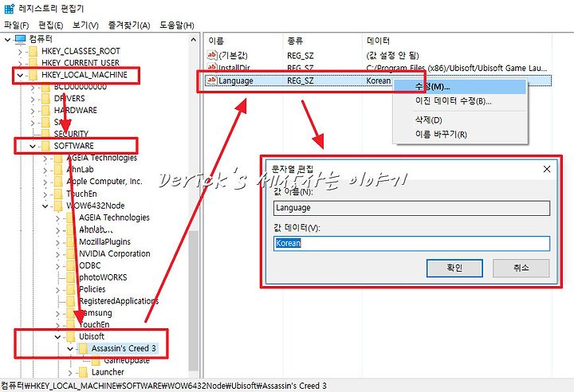Expand the DRIVERS key

(33, 99)
